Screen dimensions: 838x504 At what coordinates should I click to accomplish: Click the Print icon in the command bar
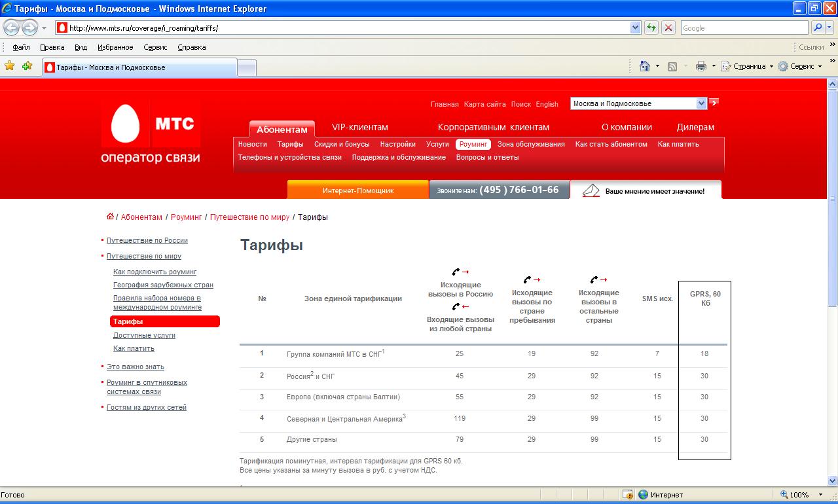(701, 66)
